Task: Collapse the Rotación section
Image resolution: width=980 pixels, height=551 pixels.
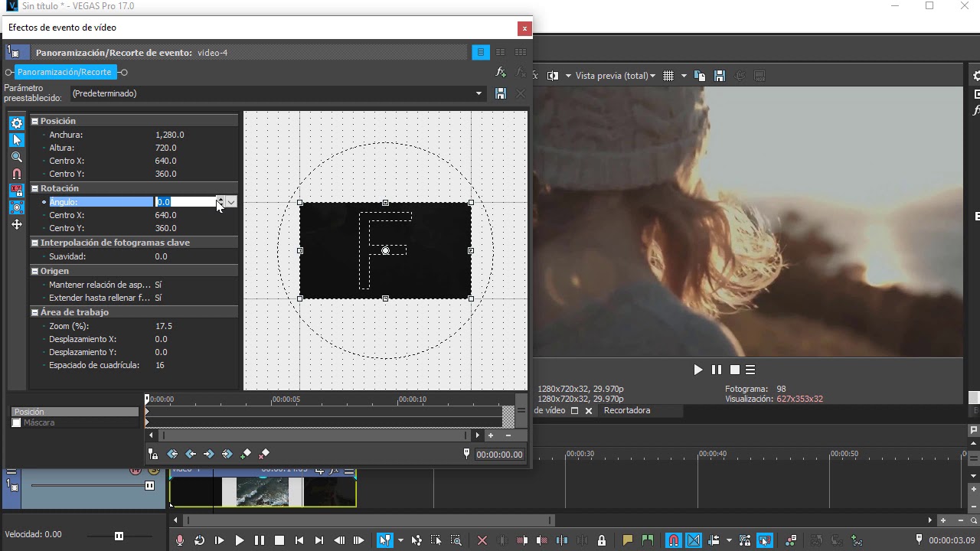Action: click(x=34, y=188)
